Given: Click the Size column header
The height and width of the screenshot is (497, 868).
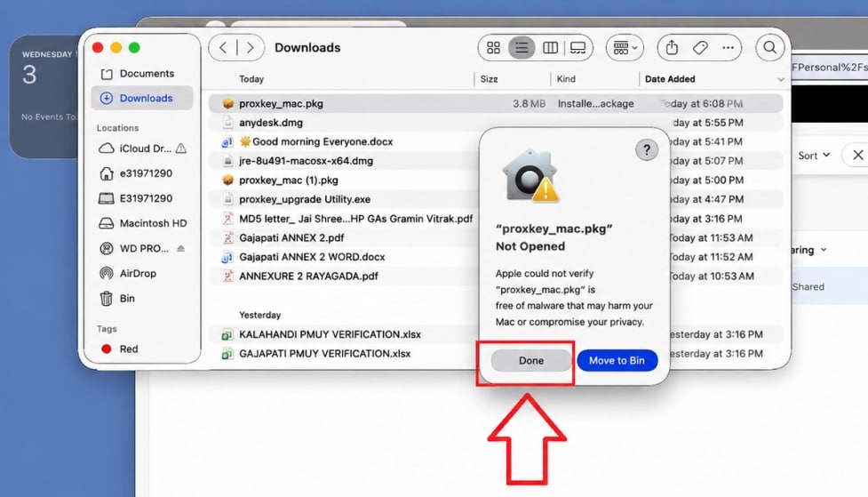Looking at the screenshot, I should pyautogui.click(x=489, y=78).
